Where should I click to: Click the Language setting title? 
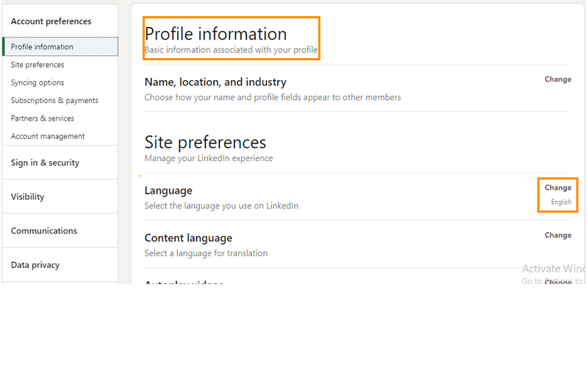coord(168,191)
